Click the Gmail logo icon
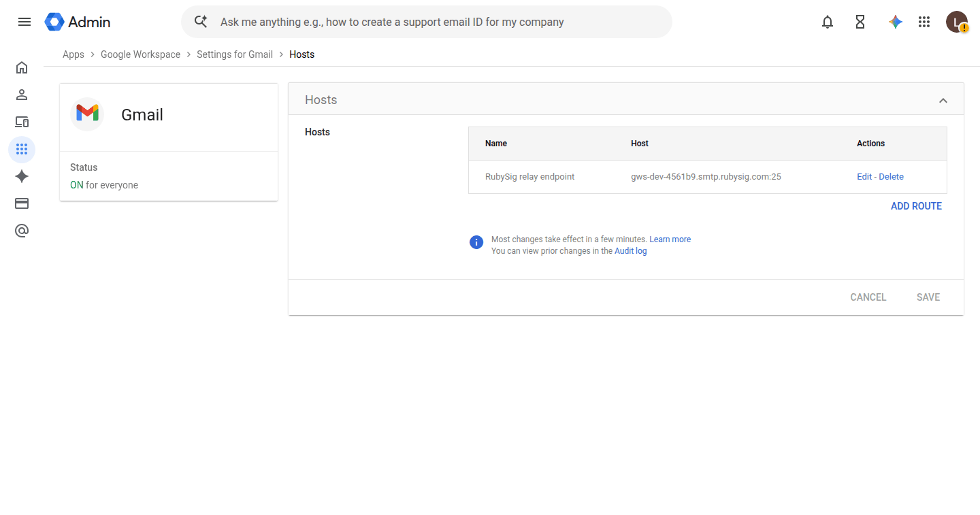The image size is (980, 515). pos(87,114)
